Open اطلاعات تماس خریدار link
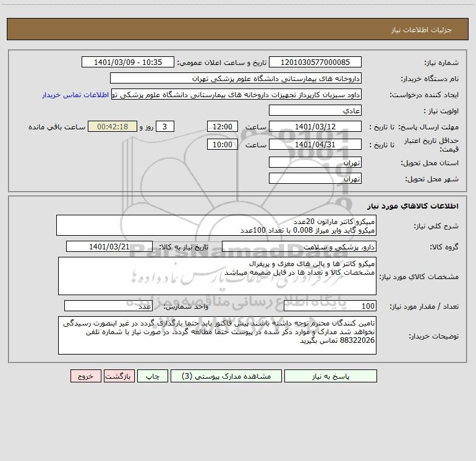Screen dimensions: 476x461 coord(75,95)
